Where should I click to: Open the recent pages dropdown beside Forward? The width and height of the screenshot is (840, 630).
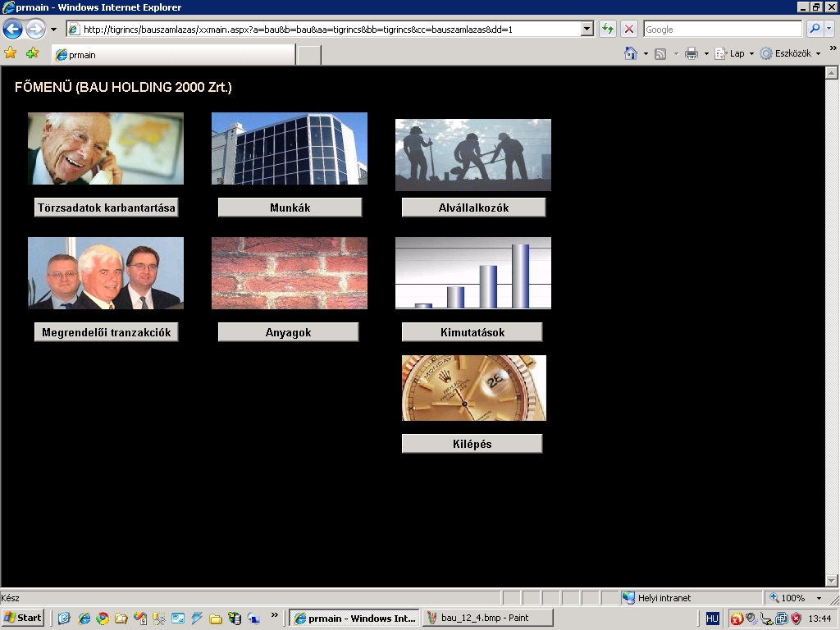point(53,30)
